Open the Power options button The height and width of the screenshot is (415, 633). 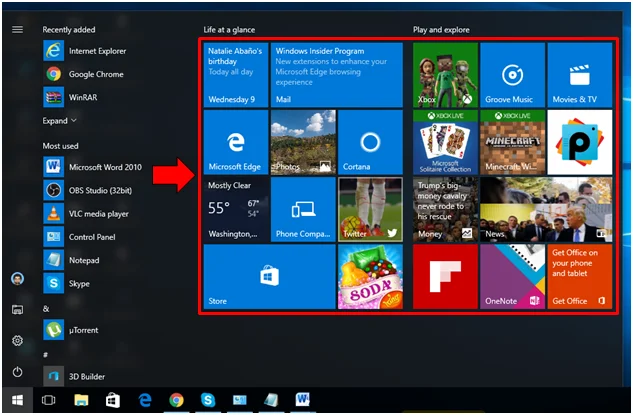click(17, 372)
